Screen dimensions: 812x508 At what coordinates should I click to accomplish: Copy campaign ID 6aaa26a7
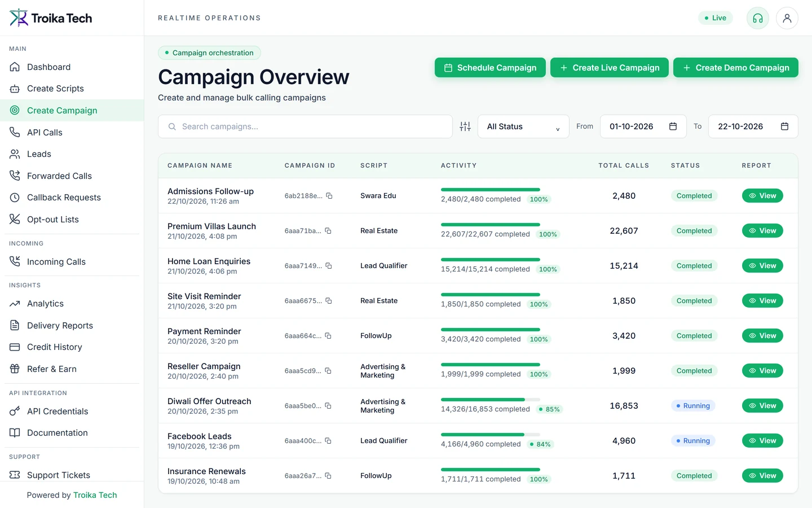click(328, 476)
